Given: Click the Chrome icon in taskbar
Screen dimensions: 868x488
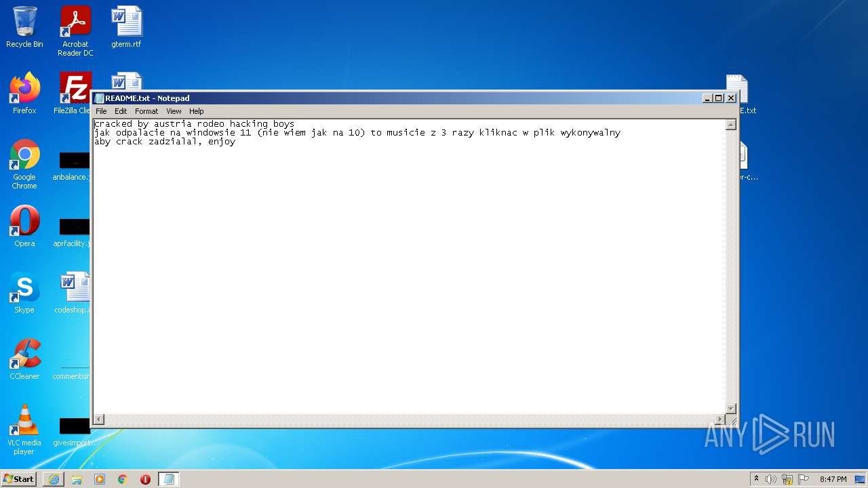Looking at the screenshot, I should [x=123, y=479].
